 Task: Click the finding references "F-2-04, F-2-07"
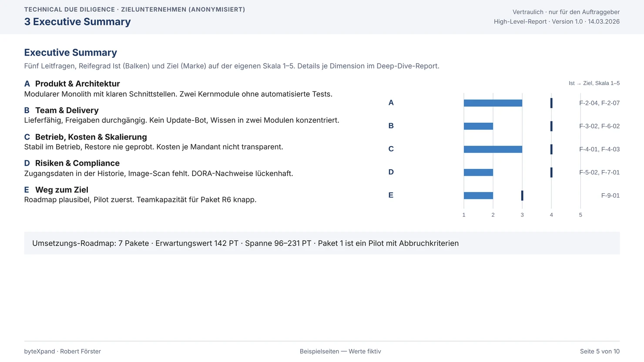point(599,103)
